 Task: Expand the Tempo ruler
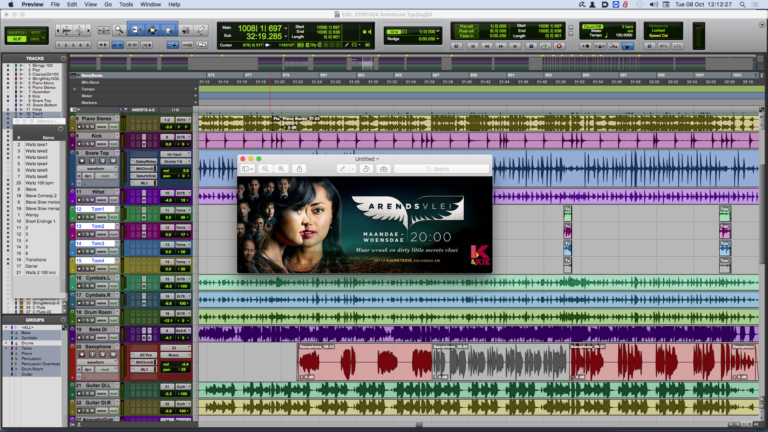pyautogui.click(x=74, y=89)
